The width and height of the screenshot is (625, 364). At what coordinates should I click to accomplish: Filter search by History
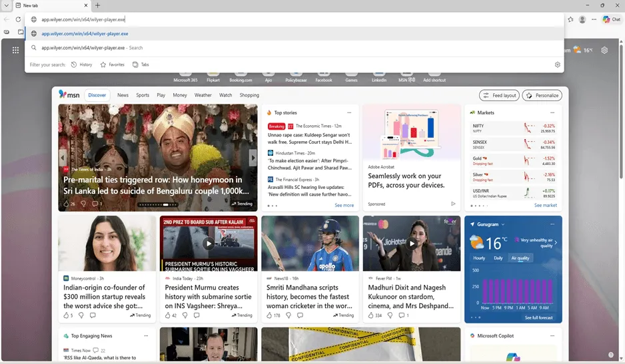pyautogui.click(x=82, y=65)
